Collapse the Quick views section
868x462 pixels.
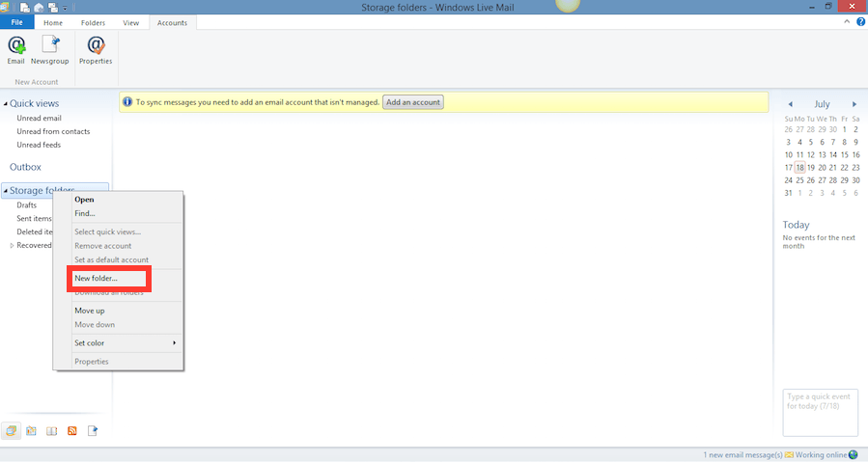[6, 103]
